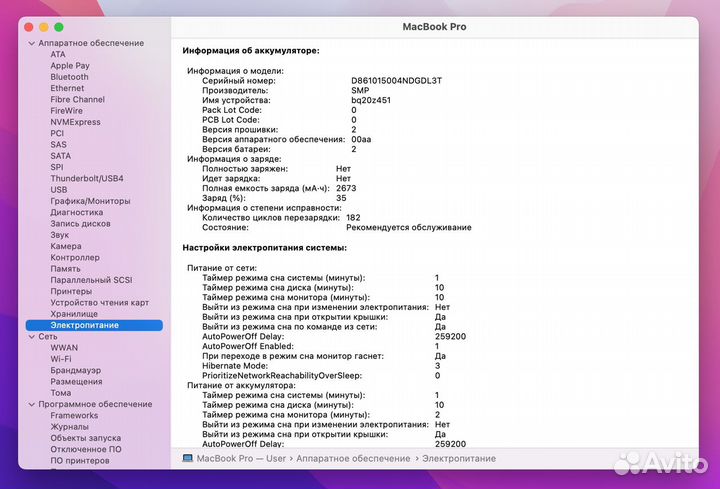Open Frameworks in software section
Image resolution: width=720 pixels, height=489 pixels.
coord(74,416)
